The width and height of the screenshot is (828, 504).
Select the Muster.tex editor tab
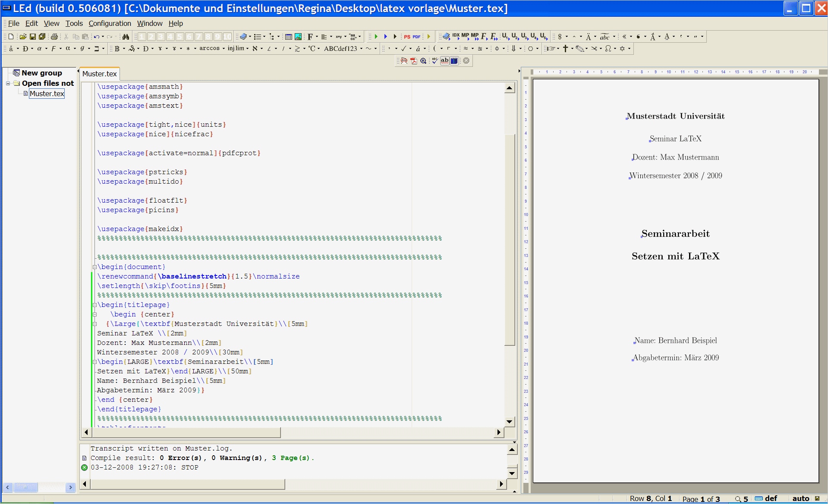[x=99, y=74]
